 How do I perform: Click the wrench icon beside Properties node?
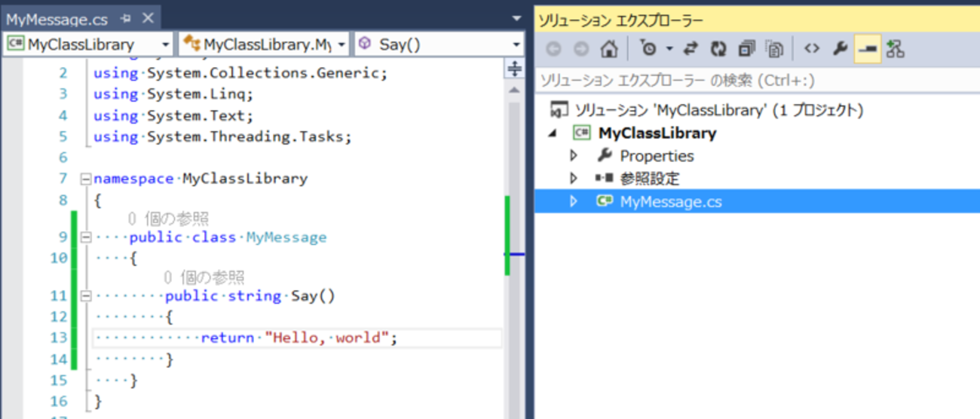[604, 156]
